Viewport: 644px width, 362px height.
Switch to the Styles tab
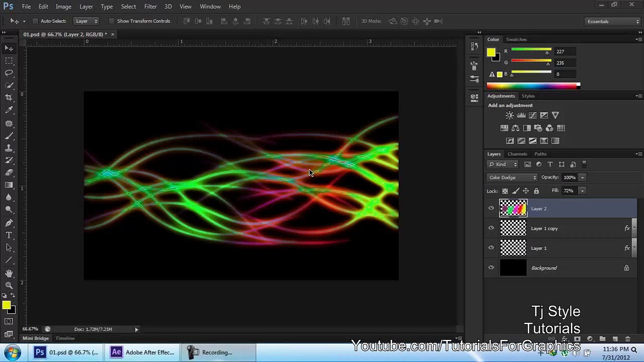[x=528, y=96]
